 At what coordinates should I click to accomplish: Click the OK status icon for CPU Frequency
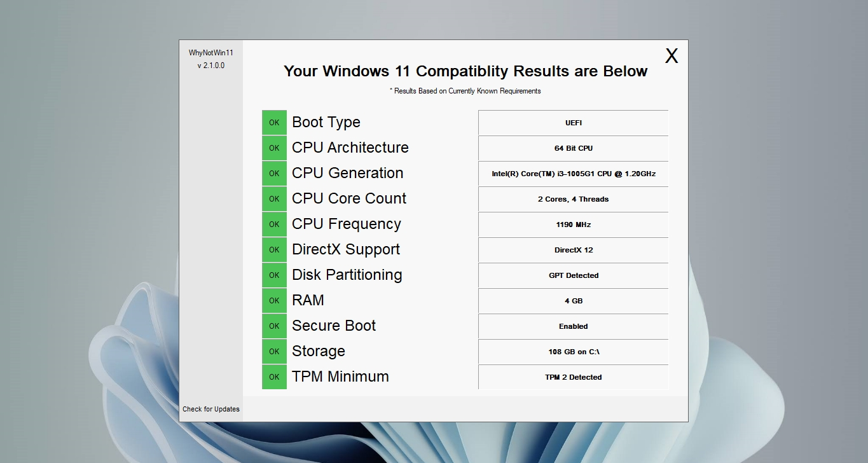click(x=274, y=225)
